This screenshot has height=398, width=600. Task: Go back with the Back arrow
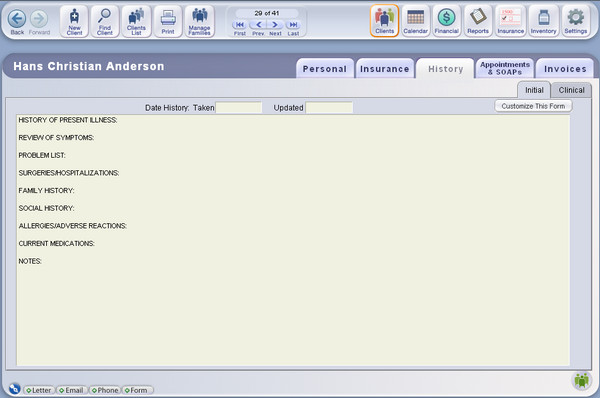tap(17, 22)
